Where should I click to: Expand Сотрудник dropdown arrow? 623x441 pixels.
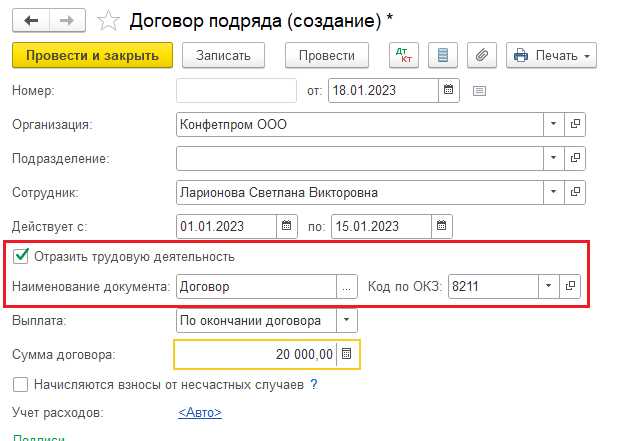[553, 192]
